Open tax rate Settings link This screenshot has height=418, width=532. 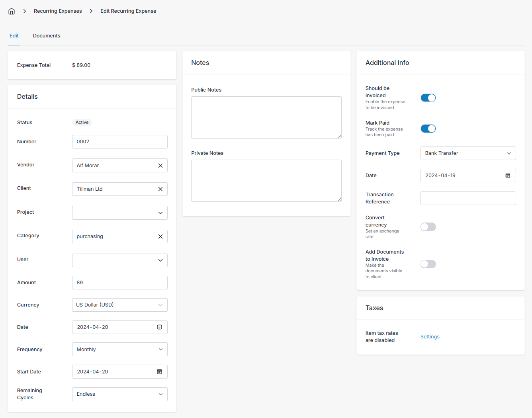click(x=430, y=336)
